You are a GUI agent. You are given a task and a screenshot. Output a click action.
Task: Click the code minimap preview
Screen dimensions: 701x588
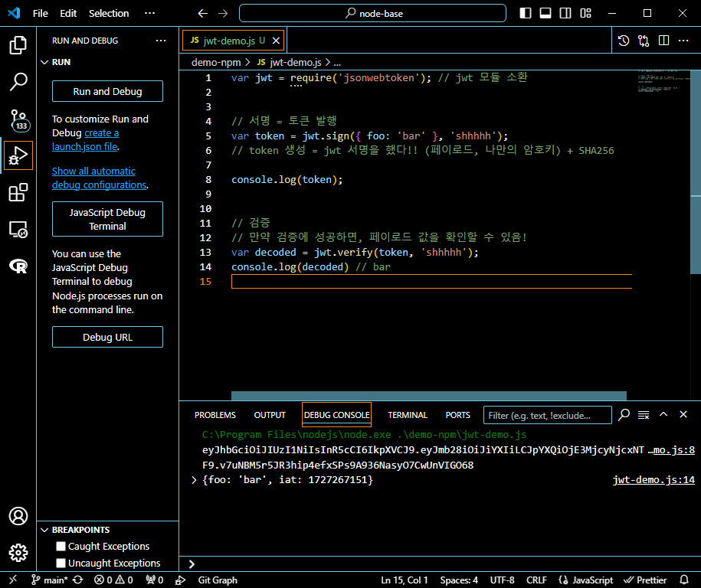point(663,81)
